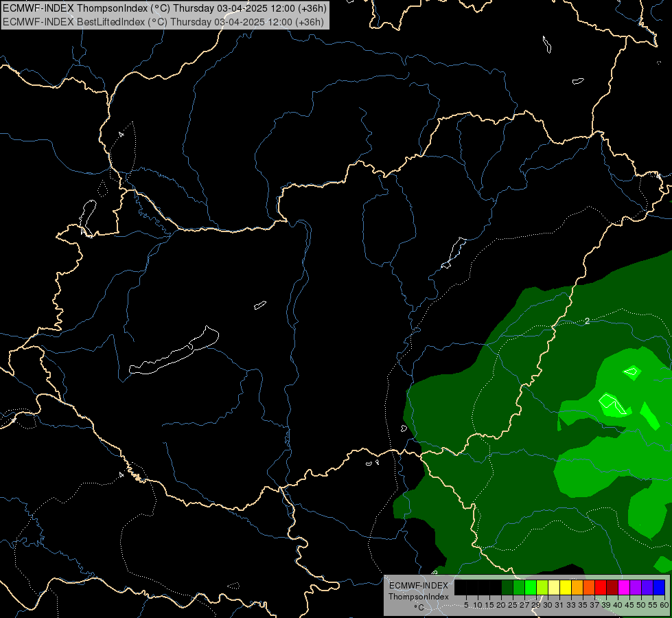Image resolution: width=672 pixels, height=618 pixels.
Task: Click 'ECMWF-INDEX' label in the legend box
Action: tap(419, 586)
